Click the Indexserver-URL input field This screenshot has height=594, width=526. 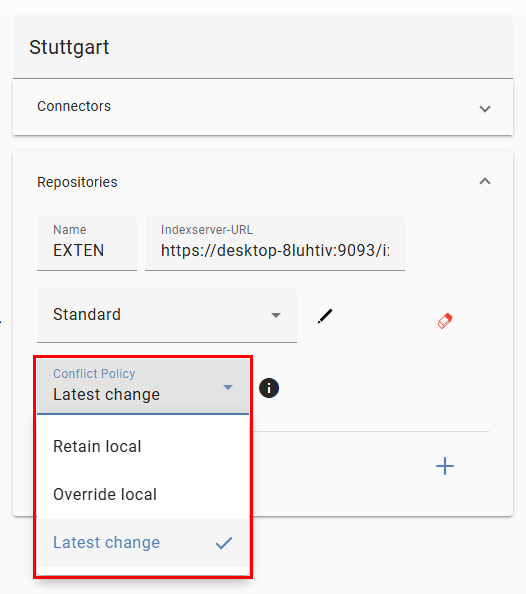(275, 243)
